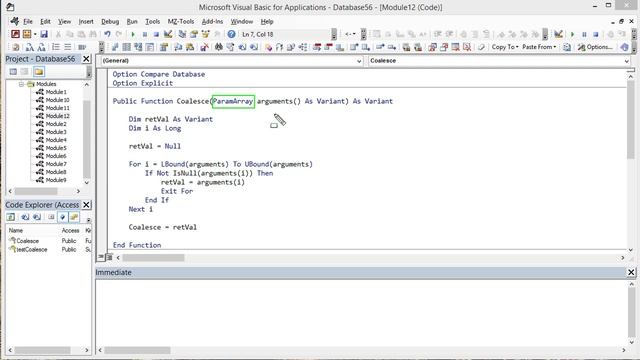Select Module5 in the project tree
This screenshot has width=640, height=360.
[56, 148]
